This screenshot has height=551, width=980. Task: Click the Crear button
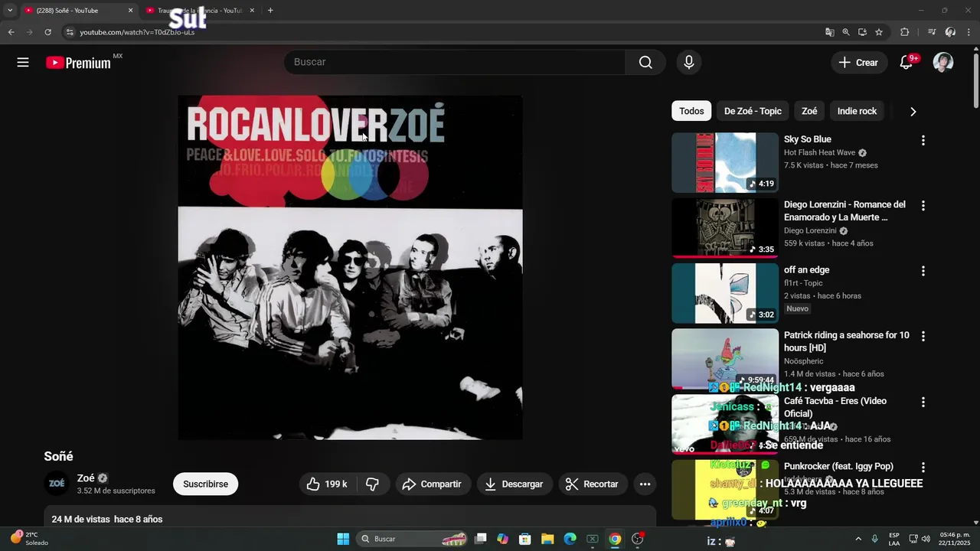point(859,63)
